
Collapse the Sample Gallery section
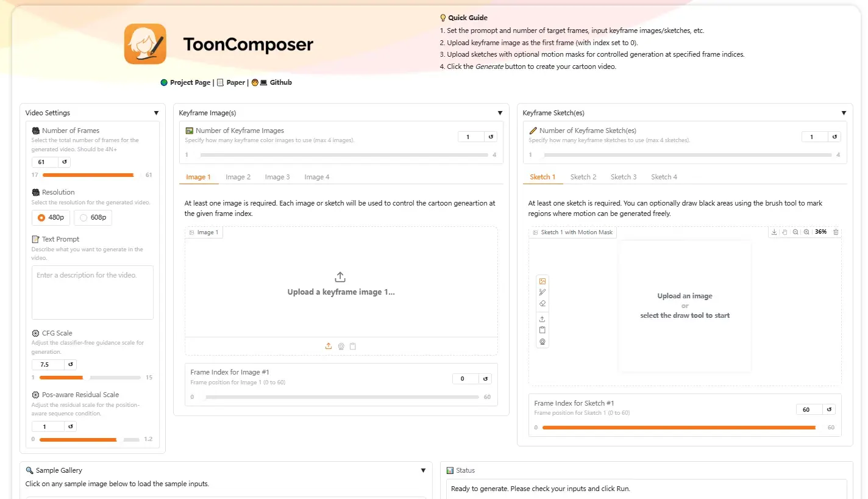(423, 470)
